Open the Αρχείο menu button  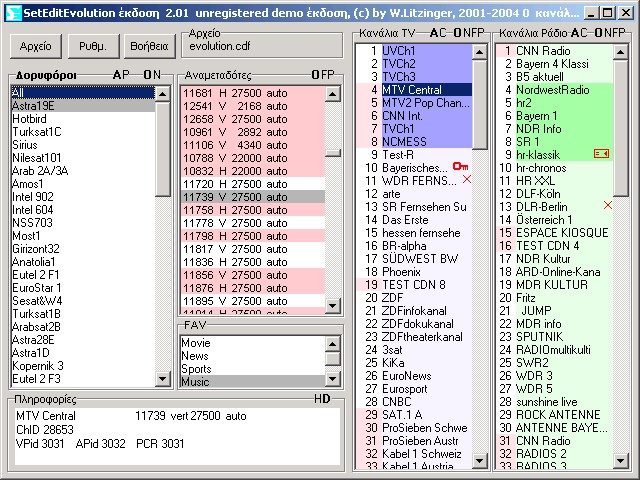click(x=35, y=46)
